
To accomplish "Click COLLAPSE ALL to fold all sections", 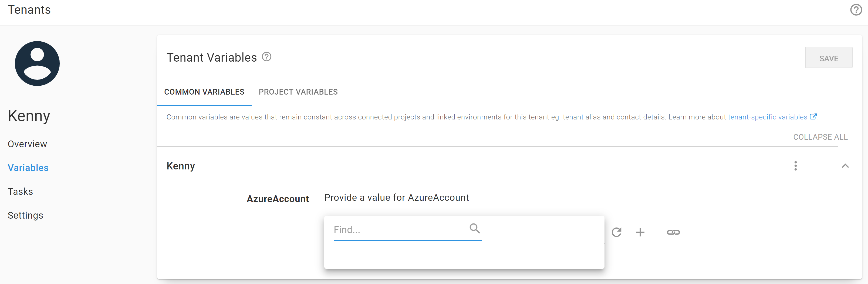I will [820, 137].
